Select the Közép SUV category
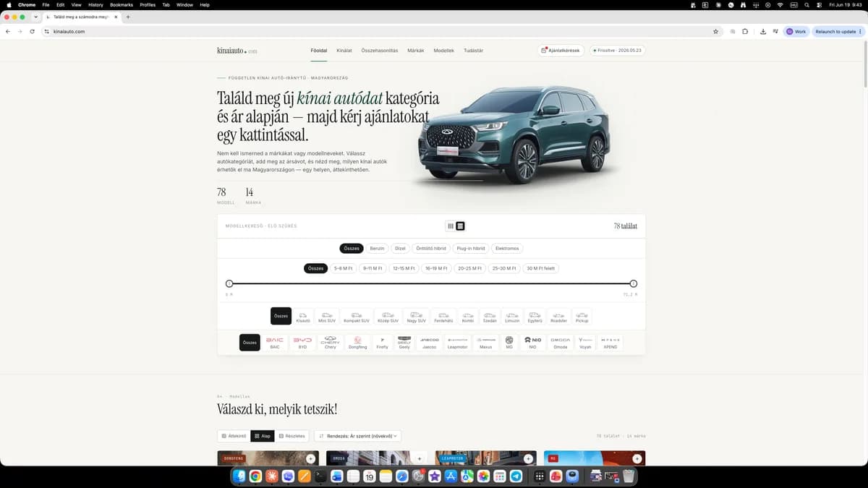This screenshot has width=868, height=488. click(388, 316)
